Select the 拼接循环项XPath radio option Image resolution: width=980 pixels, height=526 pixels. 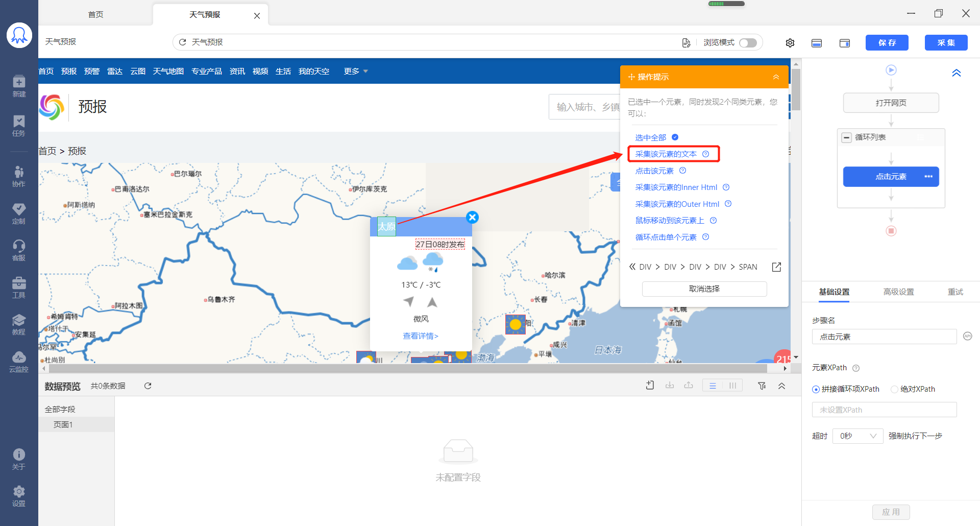pos(816,389)
